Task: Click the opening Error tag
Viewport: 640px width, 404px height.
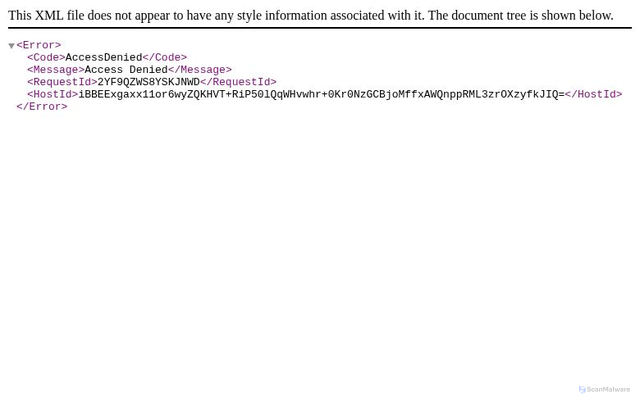Action: 38,45
